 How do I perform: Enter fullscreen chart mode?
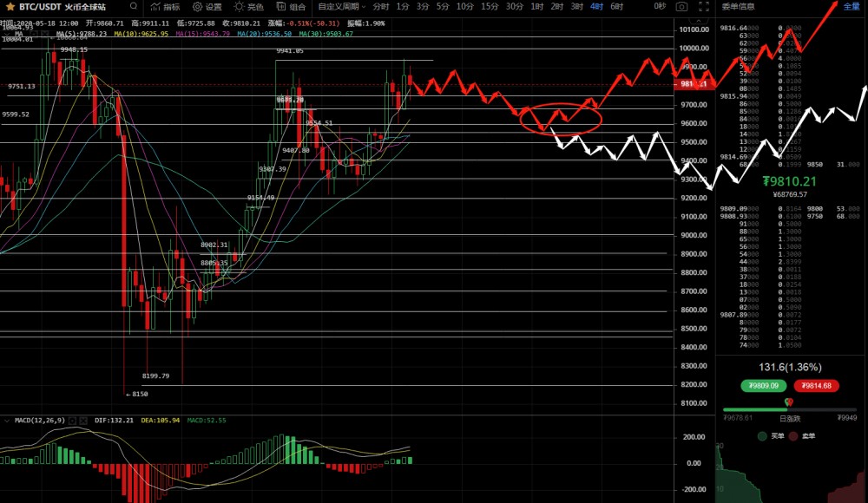pos(705,6)
